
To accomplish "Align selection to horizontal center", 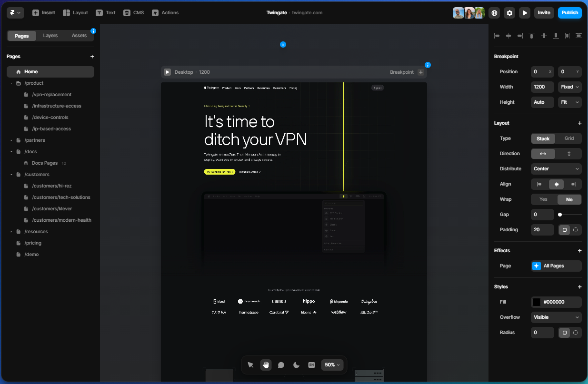I will pos(508,35).
